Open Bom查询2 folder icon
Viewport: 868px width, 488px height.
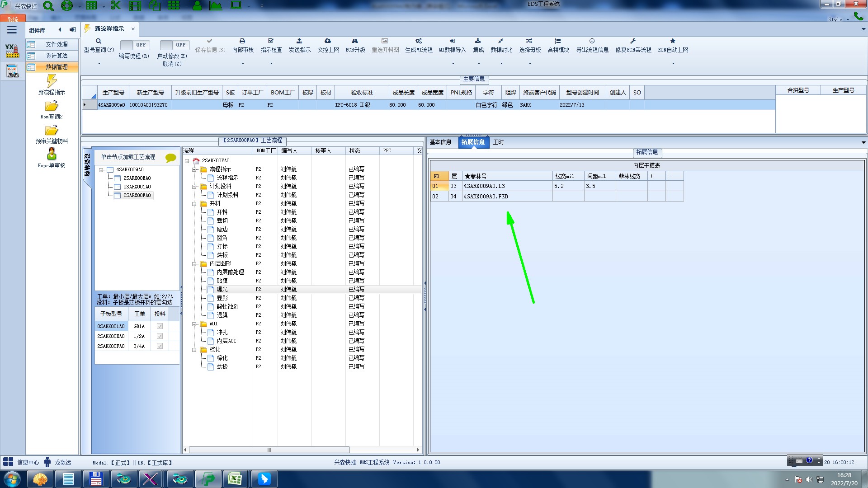(52, 106)
